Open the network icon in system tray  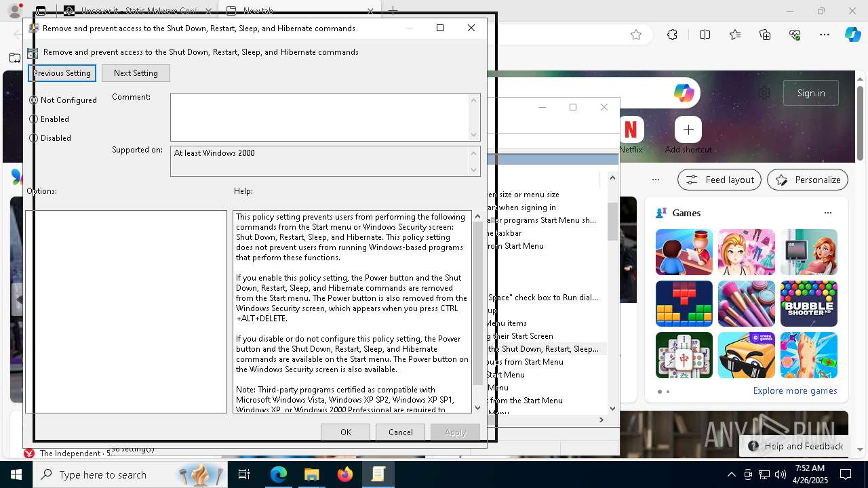pyautogui.click(x=764, y=474)
